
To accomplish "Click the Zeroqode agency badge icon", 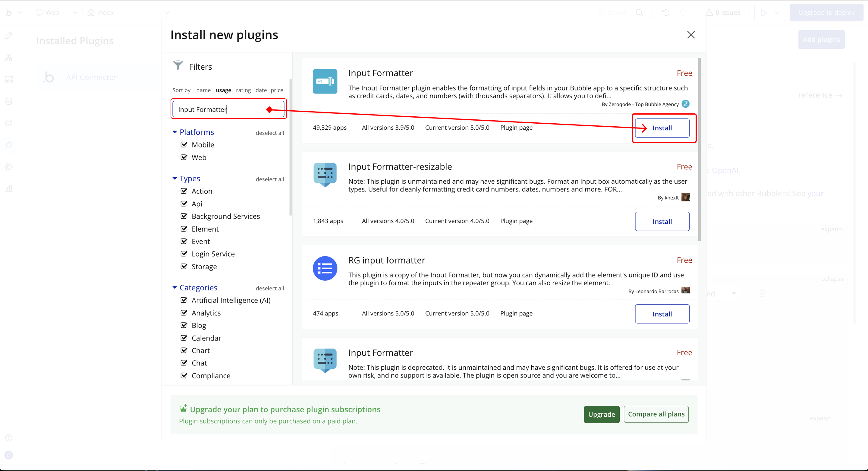I will [x=685, y=104].
